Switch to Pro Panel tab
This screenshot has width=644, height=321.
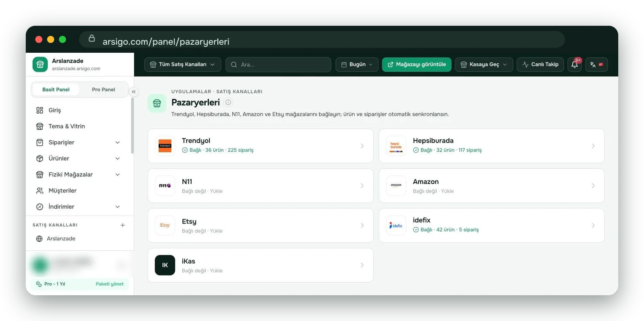coord(103,89)
